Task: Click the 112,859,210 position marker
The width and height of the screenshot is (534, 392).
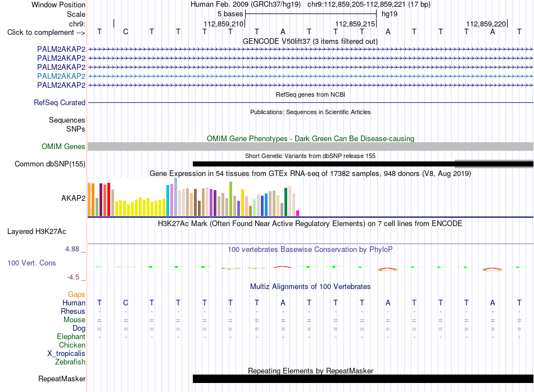Action: 223,24
